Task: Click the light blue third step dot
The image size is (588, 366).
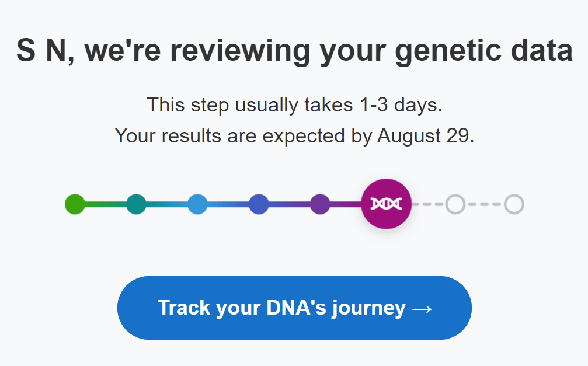Action: pyautogui.click(x=197, y=204)
